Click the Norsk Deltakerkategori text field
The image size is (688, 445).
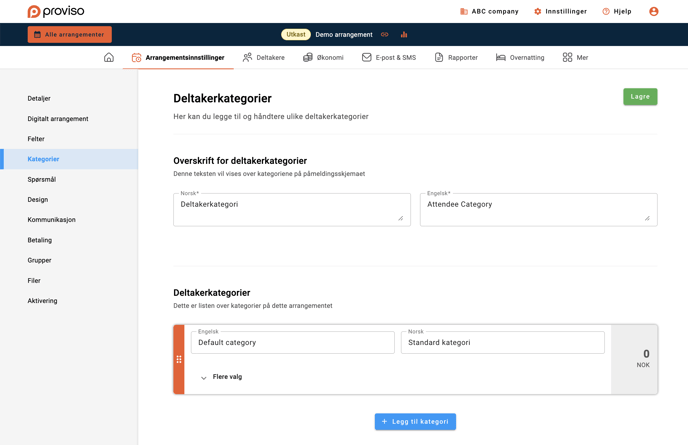coord(291,209)
